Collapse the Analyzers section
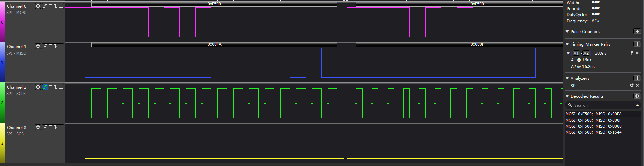The image size is (644, 166). [x=567, y=78]
